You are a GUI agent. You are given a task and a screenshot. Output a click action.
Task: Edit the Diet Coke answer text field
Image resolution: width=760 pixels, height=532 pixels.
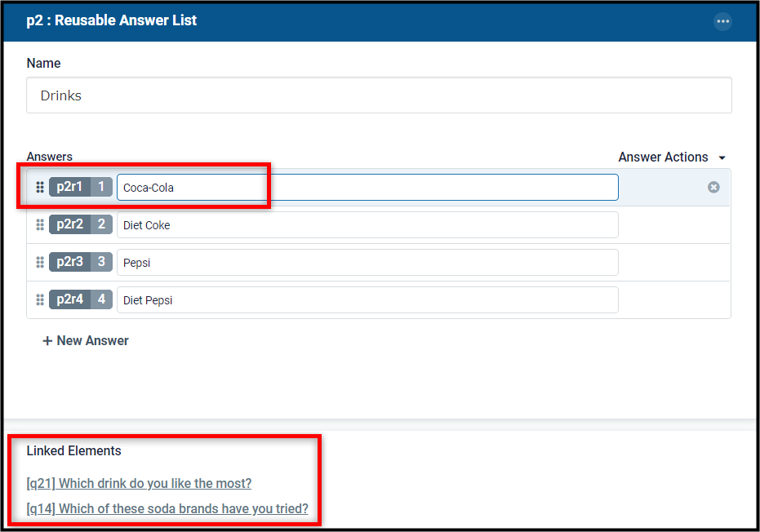tap(367, 225)
